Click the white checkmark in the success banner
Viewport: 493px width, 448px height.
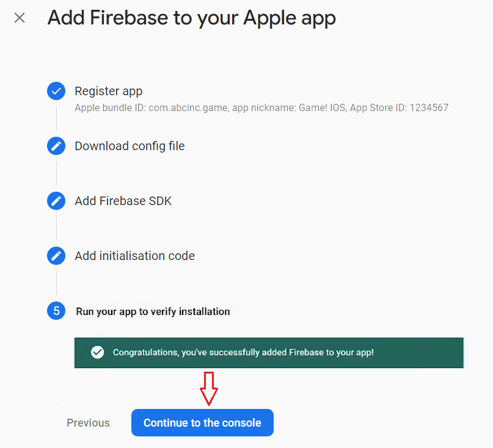pyautogui.click(x=97, y=352)
